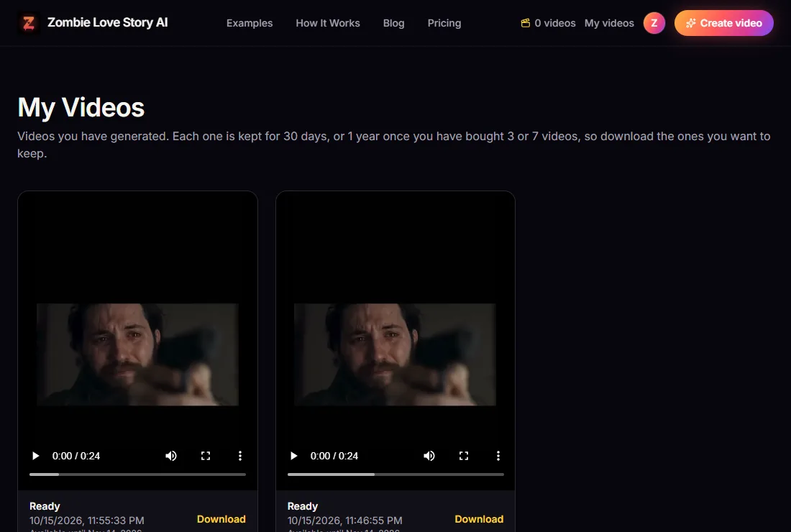Open more options on the 11:46:55 PM video
This screenshot has height=532, width=791.
tap(498, 456)
